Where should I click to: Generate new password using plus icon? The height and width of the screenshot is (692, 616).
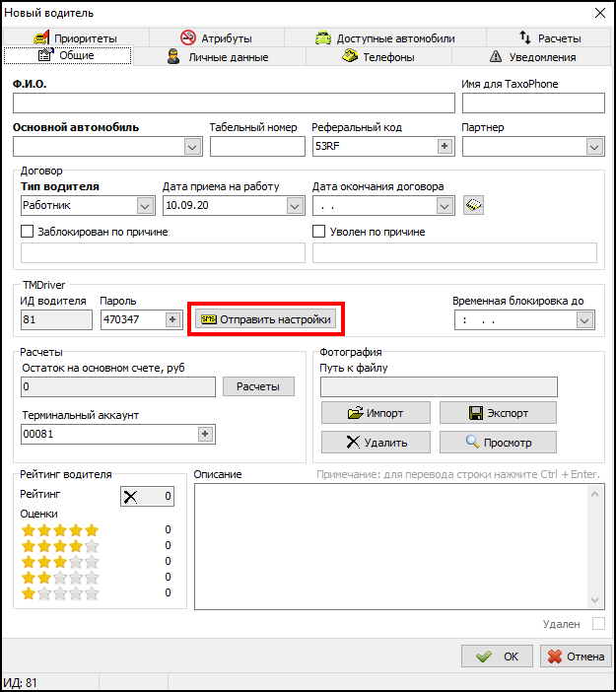click(172, 319)
